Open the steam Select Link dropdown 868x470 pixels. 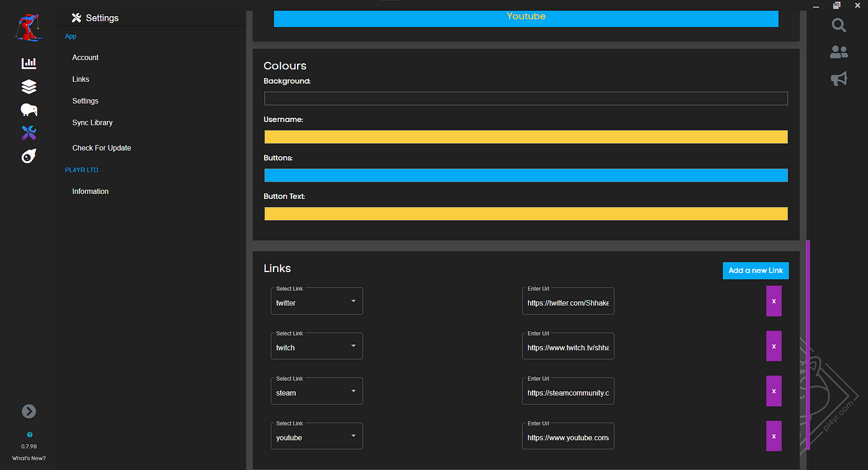(317, 391)
